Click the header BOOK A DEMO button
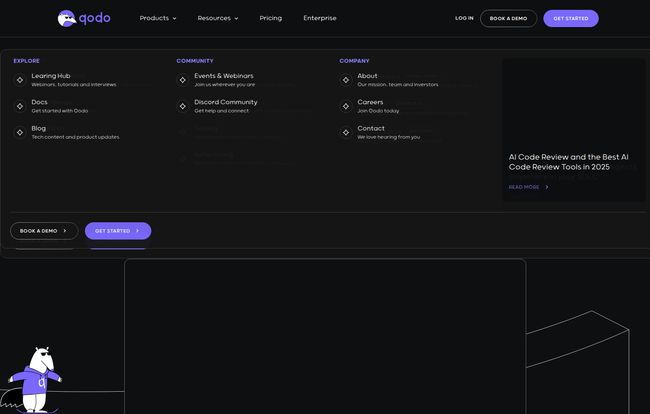650x414 pixels. pos(508,19)
